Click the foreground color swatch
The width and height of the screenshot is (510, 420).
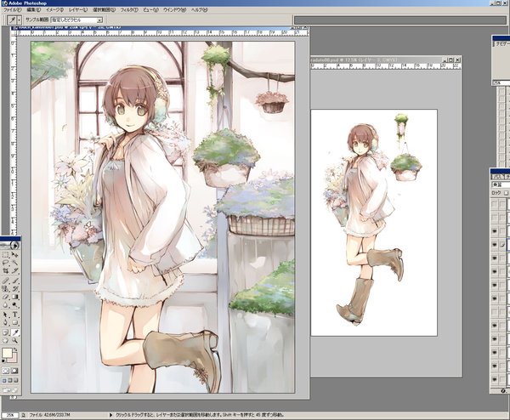click(x=8, y=351)
